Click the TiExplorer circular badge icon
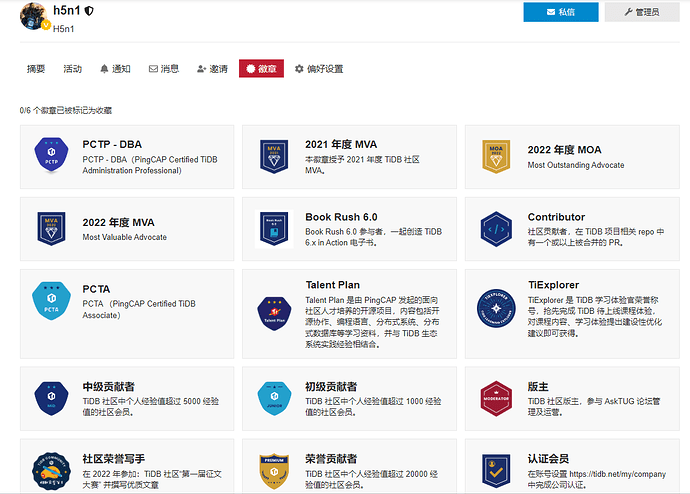The height and width of the screenshot is (494, 690). click(x=496, y=308)
